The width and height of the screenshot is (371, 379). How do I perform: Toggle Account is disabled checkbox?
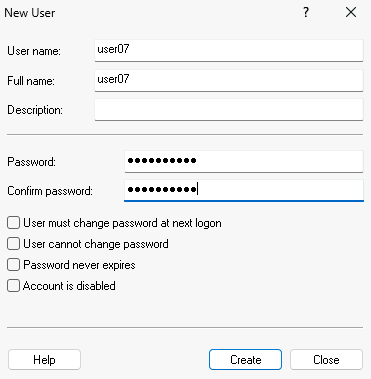[13, 286]
